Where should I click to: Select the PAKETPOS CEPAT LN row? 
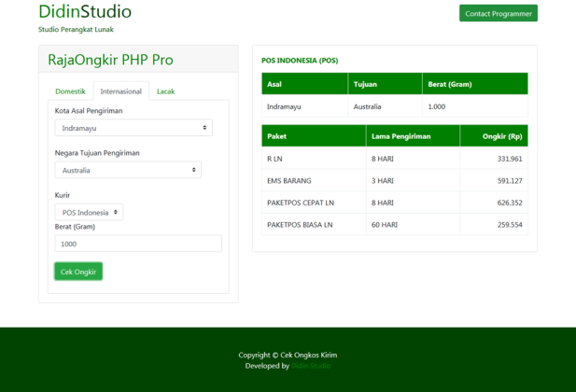click(x=394, y=203)
